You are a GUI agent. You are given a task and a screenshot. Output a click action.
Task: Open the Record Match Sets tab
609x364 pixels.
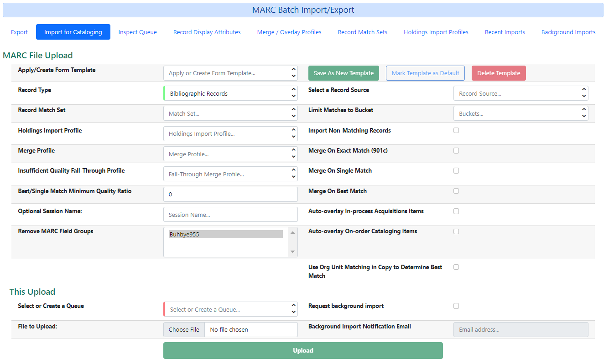pyautogui.click(x=362, y=32)
